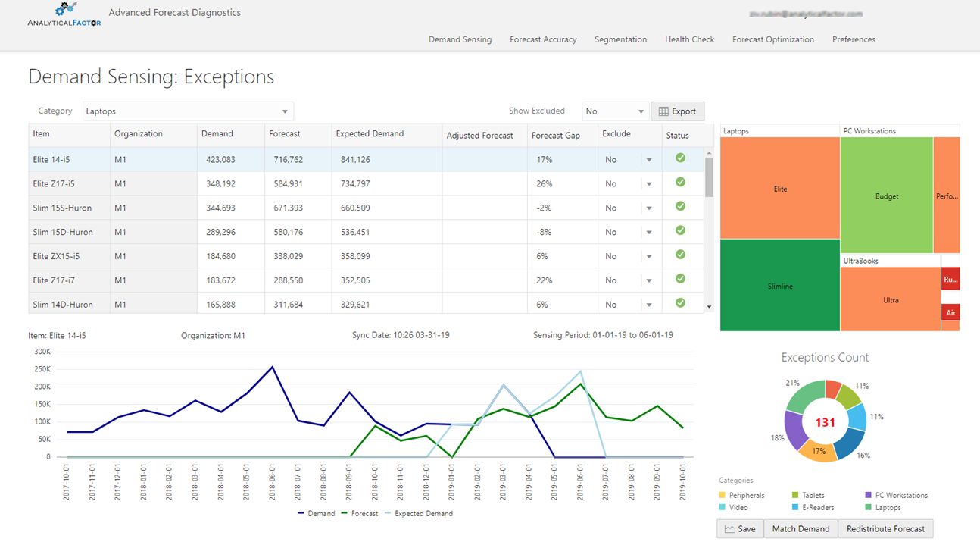Click status checkmark for Elite ZX15-i5 row

tap(680, 255)
